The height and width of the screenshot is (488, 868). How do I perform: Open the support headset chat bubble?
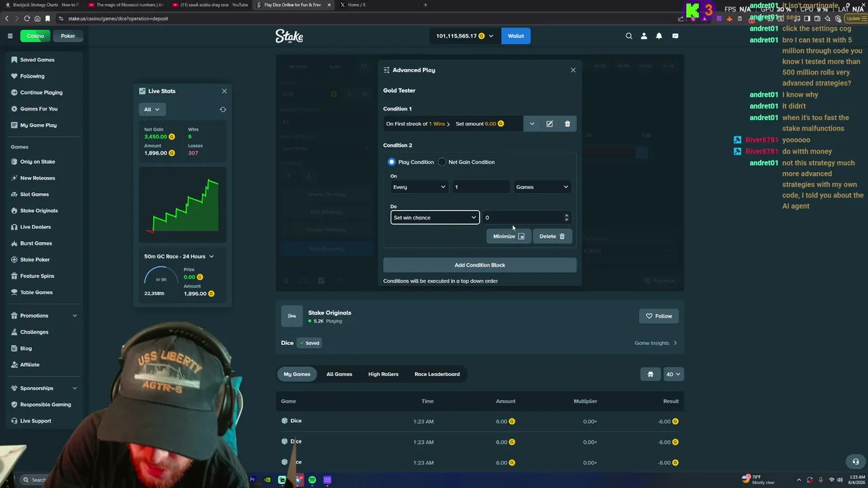click(855, 462)
